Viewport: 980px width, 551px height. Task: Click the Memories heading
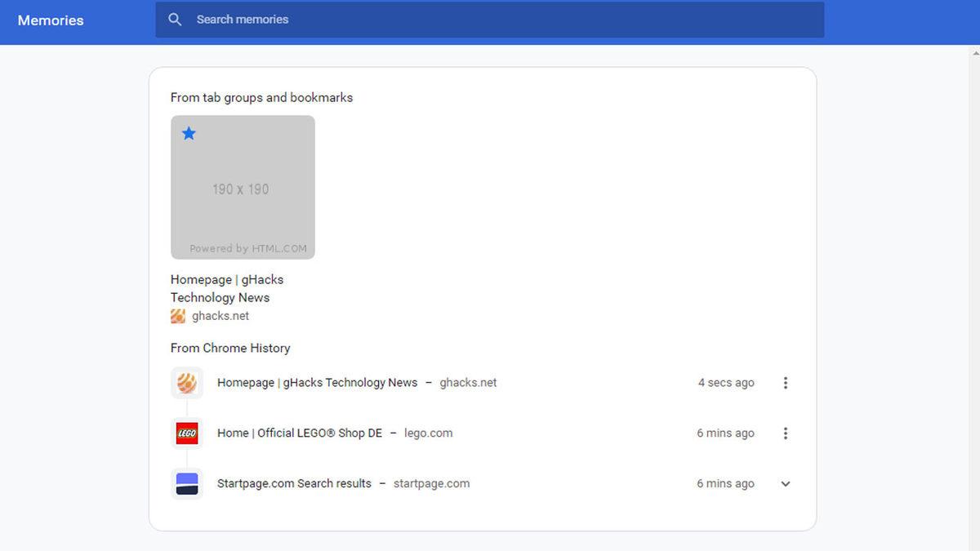point(50,20)
